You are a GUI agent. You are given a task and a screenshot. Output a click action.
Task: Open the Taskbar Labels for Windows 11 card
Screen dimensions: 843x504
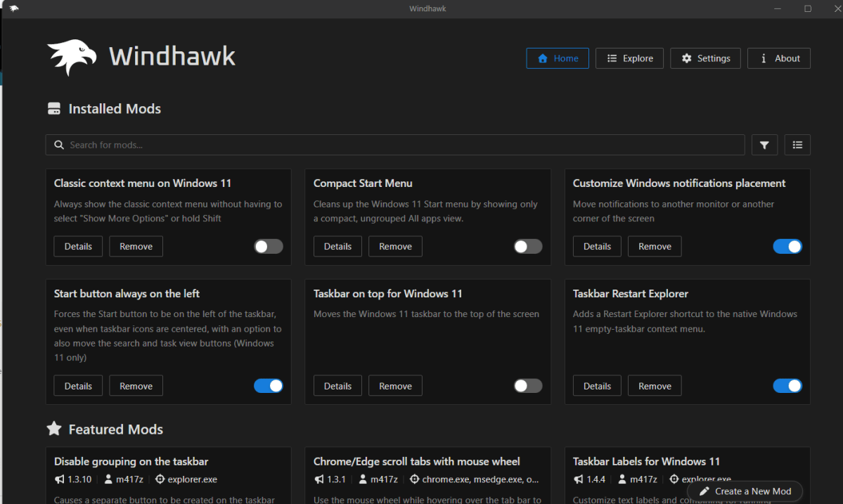(x=687, y=475)
